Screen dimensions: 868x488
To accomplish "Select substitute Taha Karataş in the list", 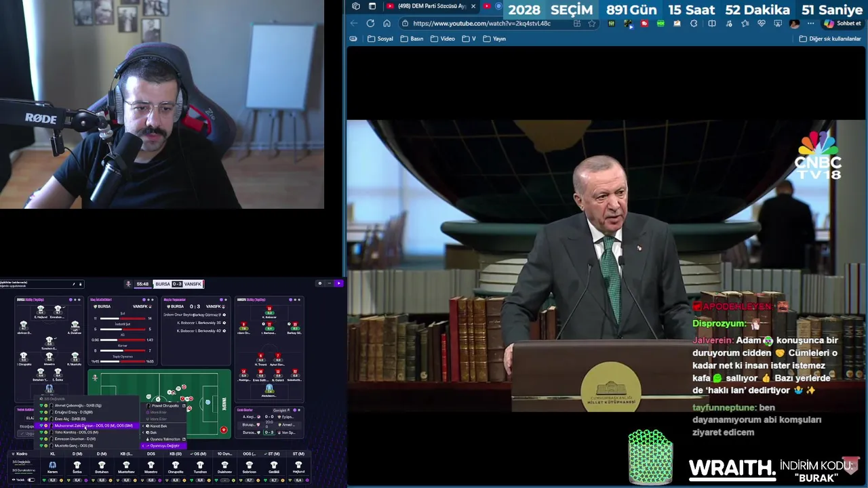I will pyautogui.click(x=87, y=432).
